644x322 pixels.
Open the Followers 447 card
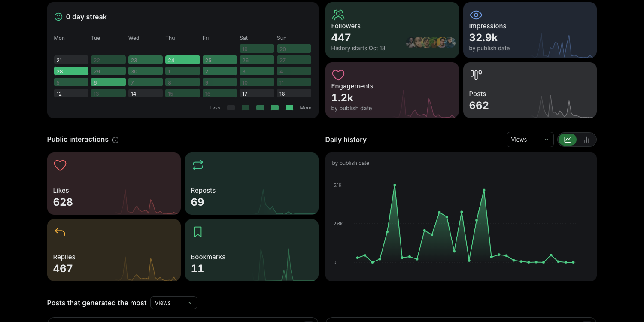point(392,30)
